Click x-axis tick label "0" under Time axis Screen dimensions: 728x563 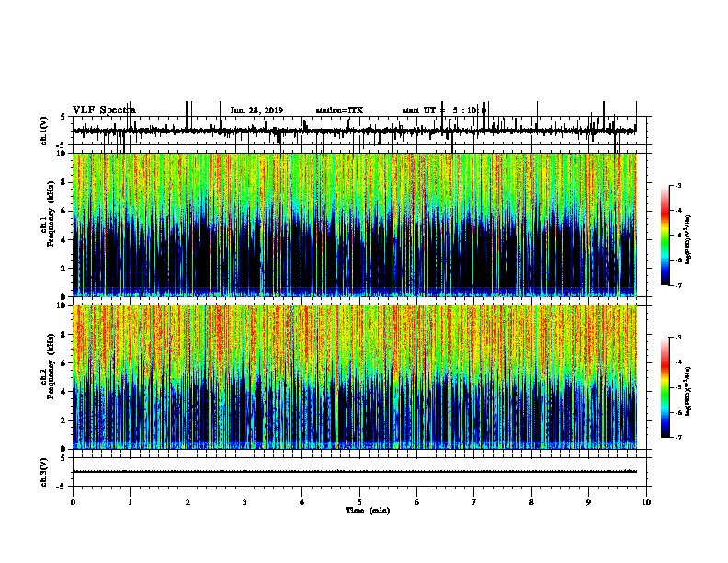(x=73, y=502)
